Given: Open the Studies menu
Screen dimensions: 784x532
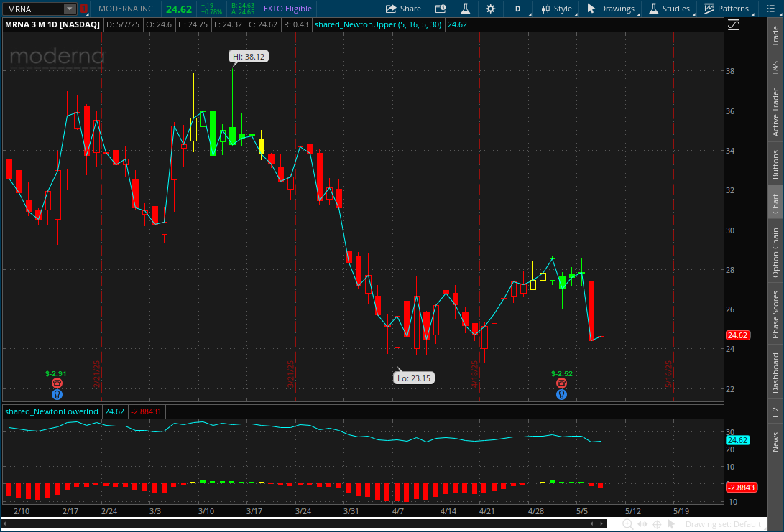Looking at the screenshot, I should [670, 9].
